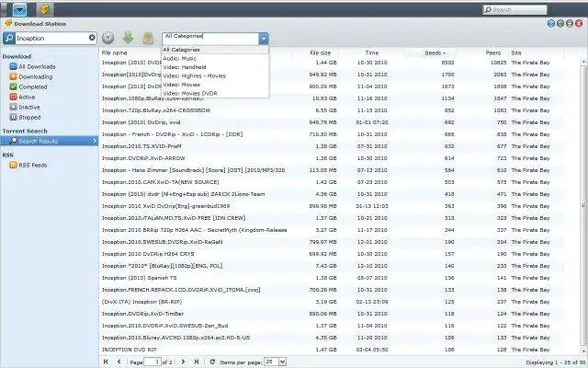Select the FRENCH.REPACK.1CD.DVDRiP row
588x368 pixels.
[x=332, y=290]
